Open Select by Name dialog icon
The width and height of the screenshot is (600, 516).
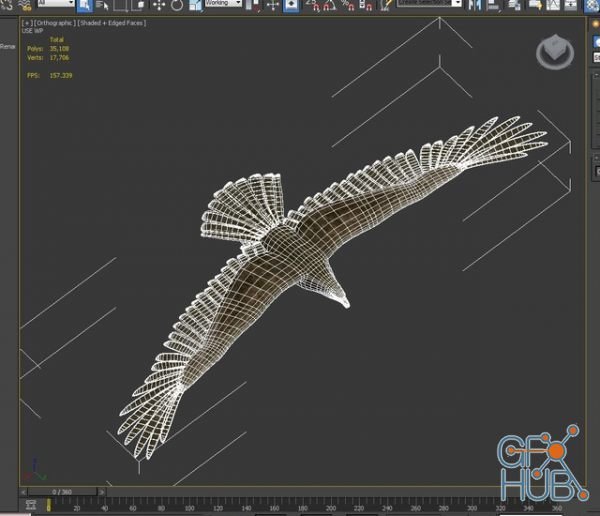point(102,5)
